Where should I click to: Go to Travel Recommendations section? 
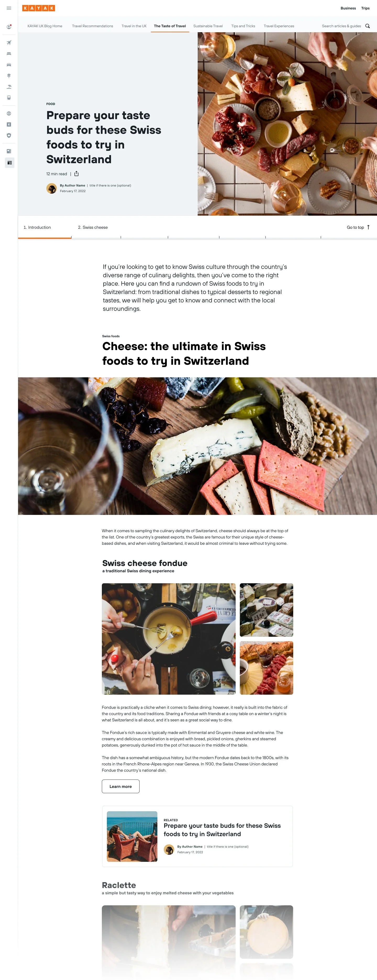[92, 26]
